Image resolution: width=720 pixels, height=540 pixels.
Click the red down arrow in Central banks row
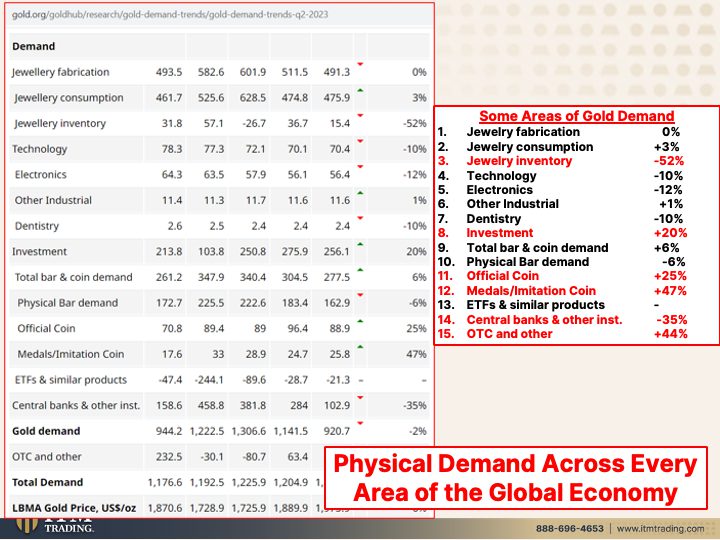pos(360,398)
